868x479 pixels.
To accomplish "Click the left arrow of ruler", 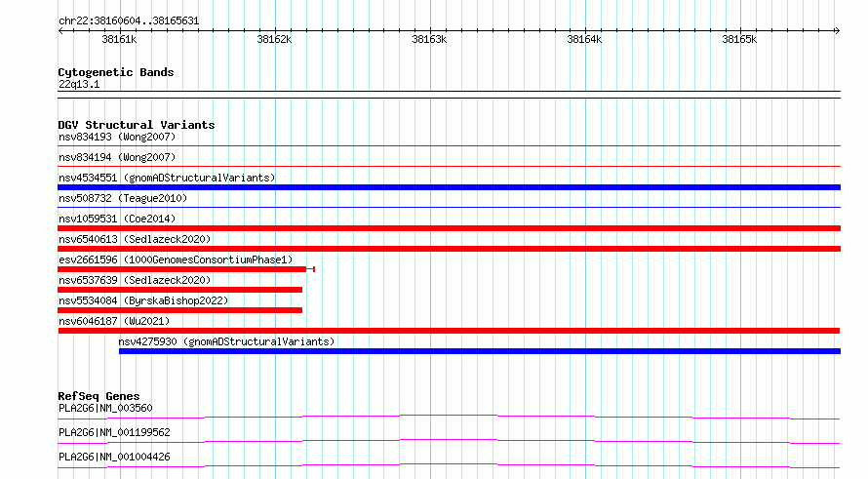I will [60, 31].
